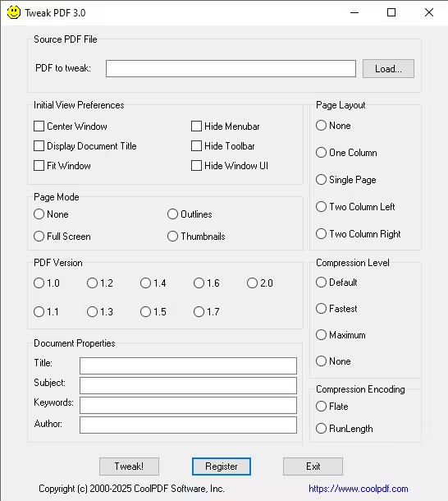Focus the PDF to tweak field
Viewport: 448px width, 501px height.
click(x=231, y=68)
